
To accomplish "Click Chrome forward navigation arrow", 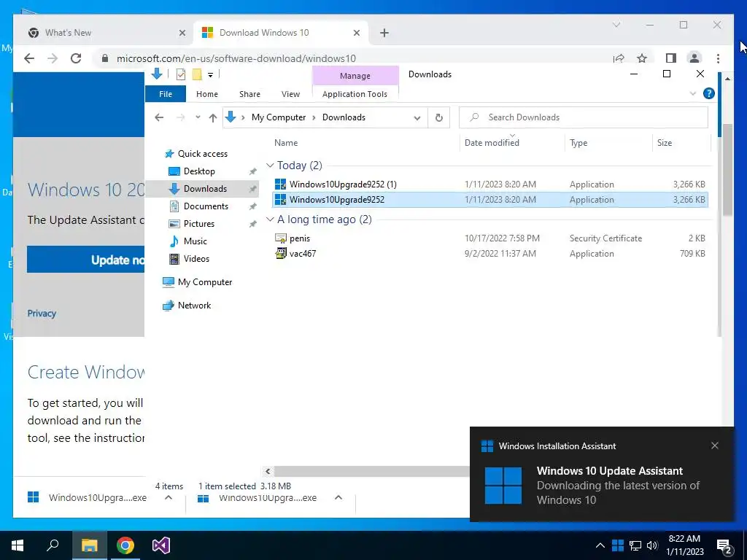I will [x=53, y=58].
